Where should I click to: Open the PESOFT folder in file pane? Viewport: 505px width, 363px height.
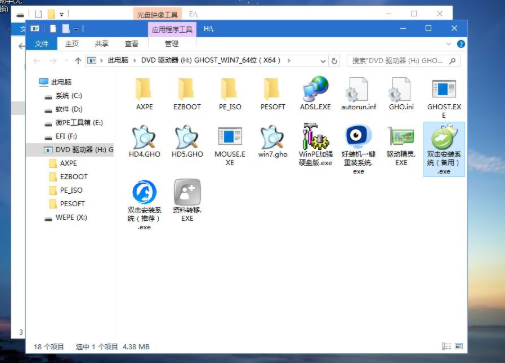(x=272, y=93)
